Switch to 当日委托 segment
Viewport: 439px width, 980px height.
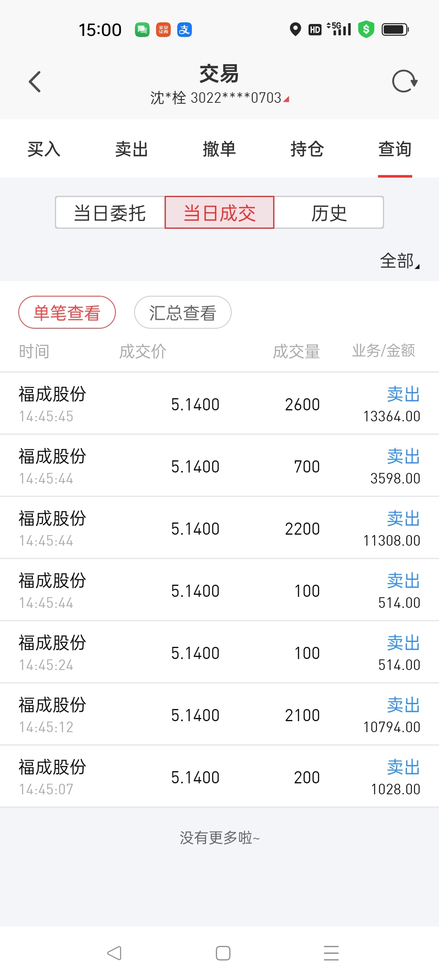click(x=110, y=212)
